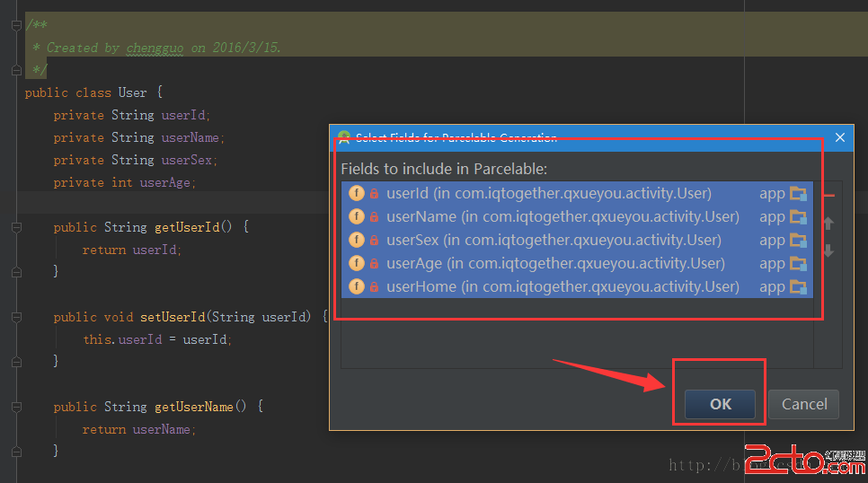Select the userId field in the list

pos(548,193)
